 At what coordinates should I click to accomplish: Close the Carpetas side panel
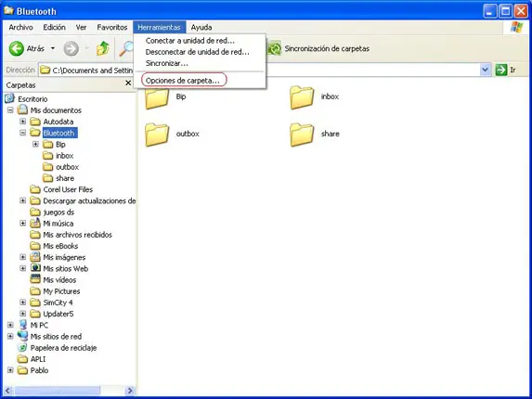[x=128, y=83]
